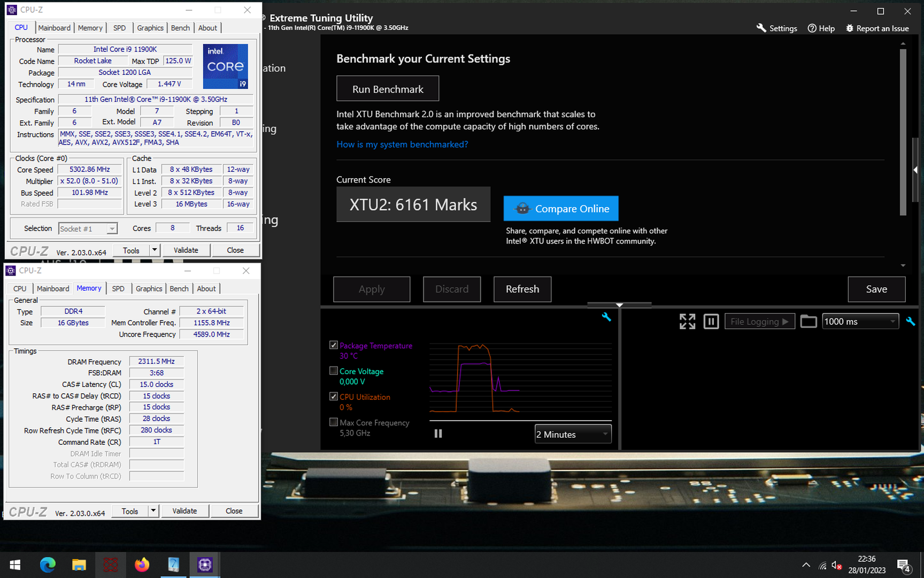
Task: Enable Core Voltage monitor checkbox
Action: (x=334, y=370)
